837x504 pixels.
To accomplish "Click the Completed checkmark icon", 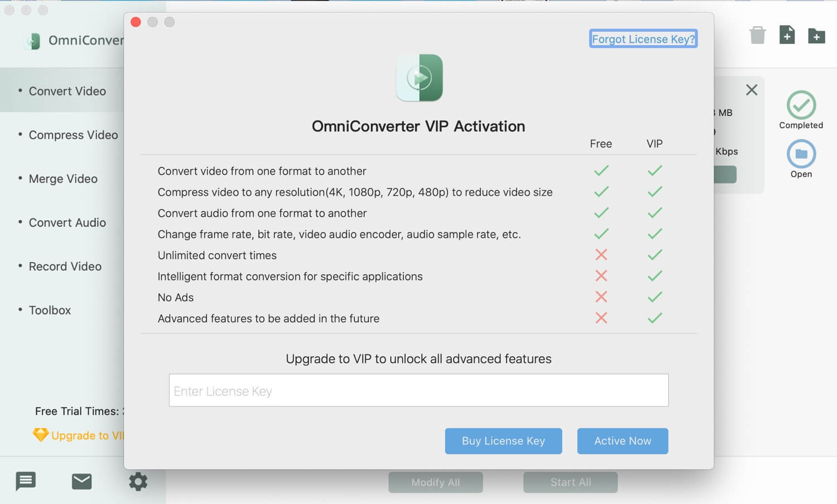I will click(x=801, y=105).
